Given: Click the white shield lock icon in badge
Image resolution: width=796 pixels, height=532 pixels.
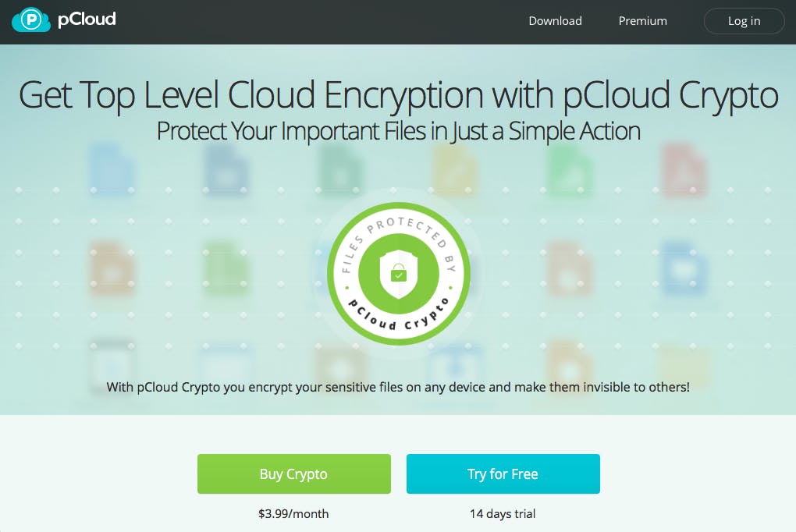Looking at the screenshot, I should (x=399, y=274).
